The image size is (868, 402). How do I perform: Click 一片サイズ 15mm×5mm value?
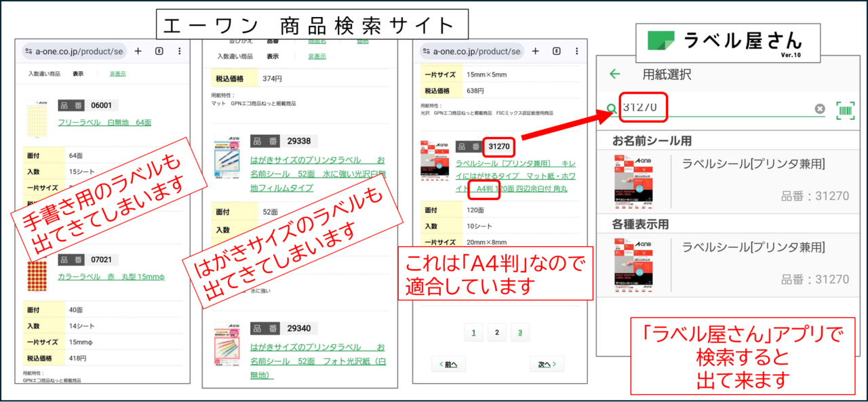[486, 74]
